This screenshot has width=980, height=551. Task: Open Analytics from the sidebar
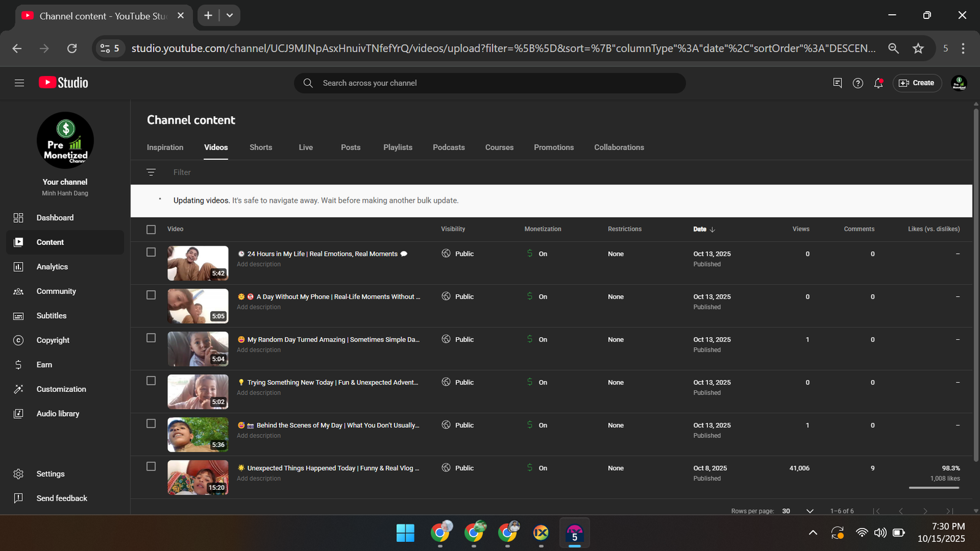[x=52, y=267]
